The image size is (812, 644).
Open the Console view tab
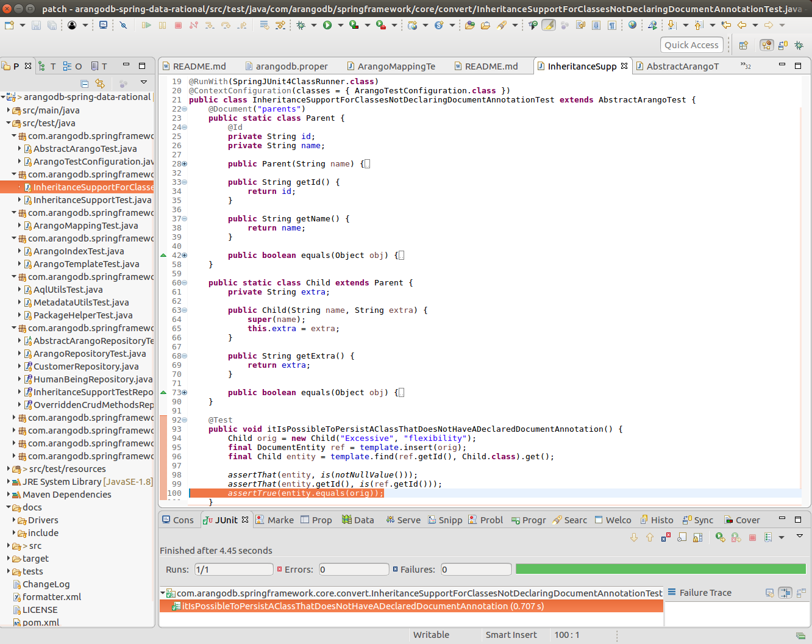[x=177, y=520]
